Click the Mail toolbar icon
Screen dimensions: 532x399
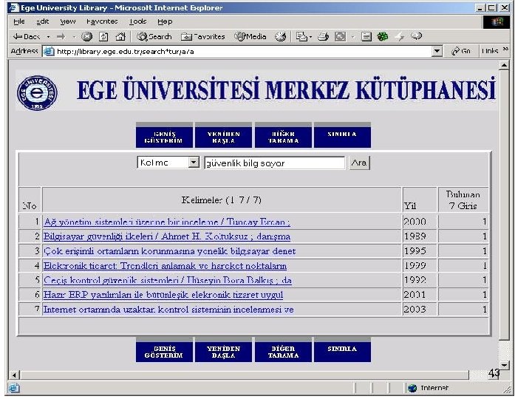301,36
